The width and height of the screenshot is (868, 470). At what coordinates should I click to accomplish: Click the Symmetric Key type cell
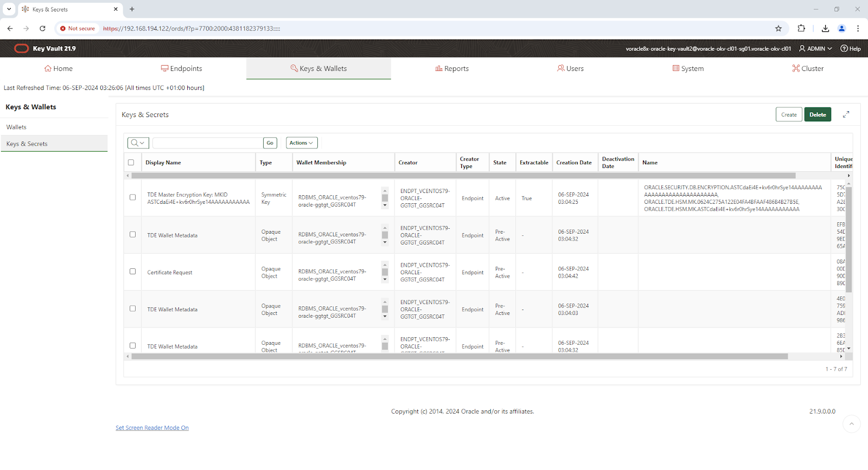[273, 198]
